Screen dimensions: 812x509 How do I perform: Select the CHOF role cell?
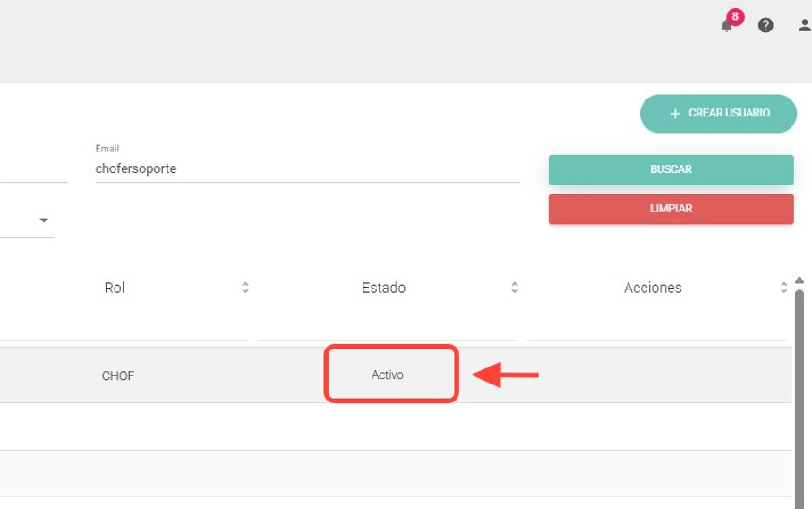coord(118,375)
